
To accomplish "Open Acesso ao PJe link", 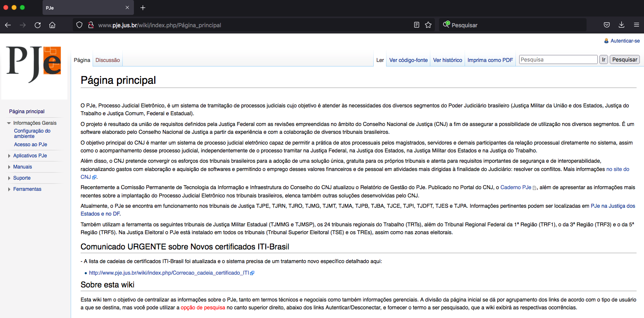I will tap(31, 145).
